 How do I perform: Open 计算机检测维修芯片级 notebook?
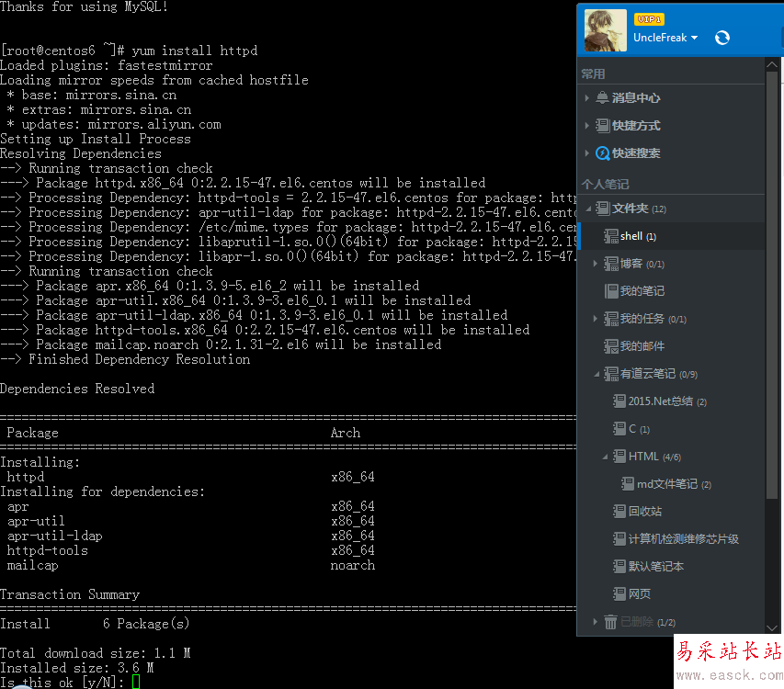684,538
